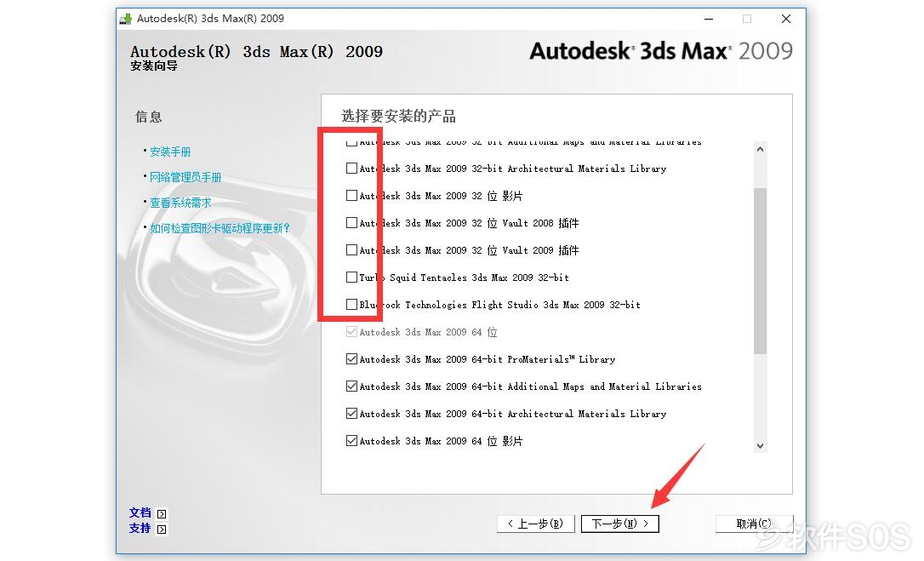Enable the 32 位 Vault 2009 插件 checkbox
Screen dimensions: 924x561
351,249
